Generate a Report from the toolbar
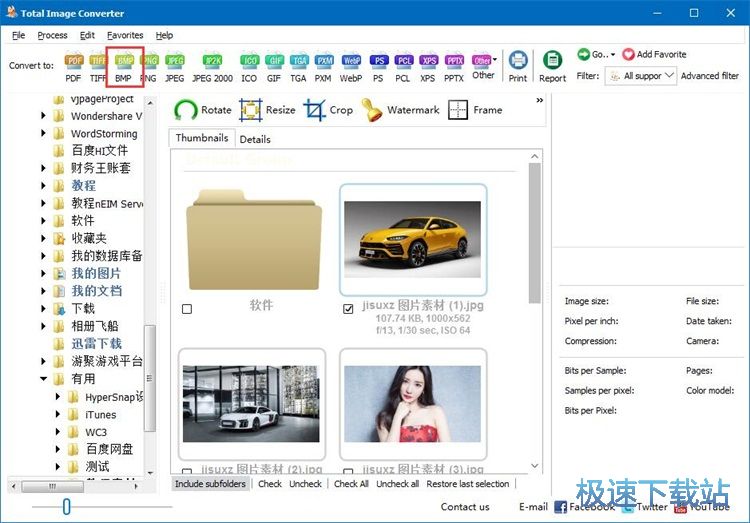This screenshot has height=523, width=750. coord(552,66)
